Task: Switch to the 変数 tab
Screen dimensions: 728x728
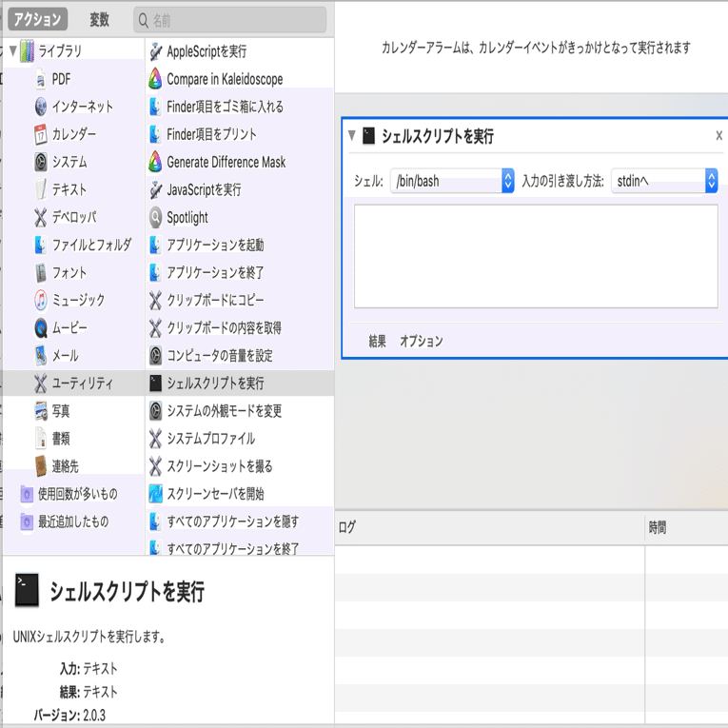Action: (99, 19)
